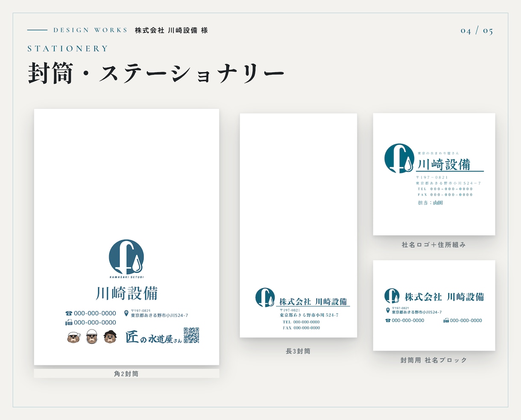Click the 匠の水道屋さん brush-lettered logo
Viewport: 521px width, 420px height.
154,337
